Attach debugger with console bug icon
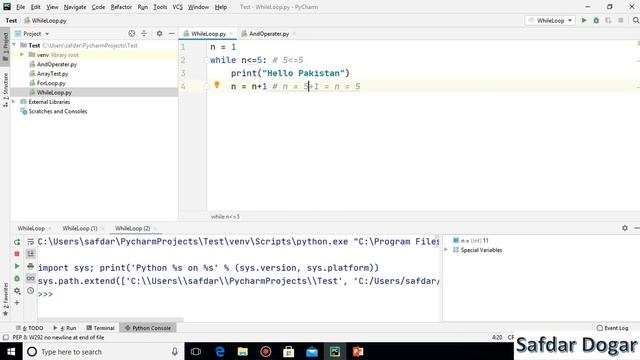Screen dimensions: 640x360 coord(17,278)
